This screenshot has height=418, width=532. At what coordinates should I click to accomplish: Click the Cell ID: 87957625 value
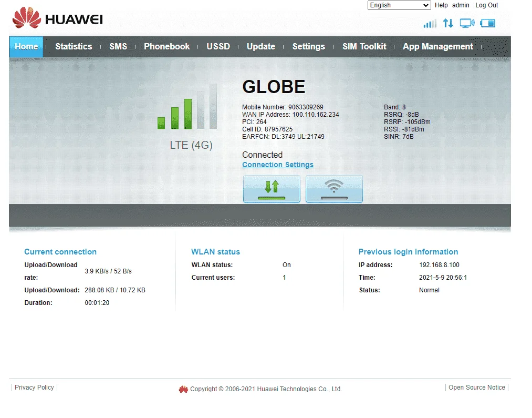coord(267,129)
